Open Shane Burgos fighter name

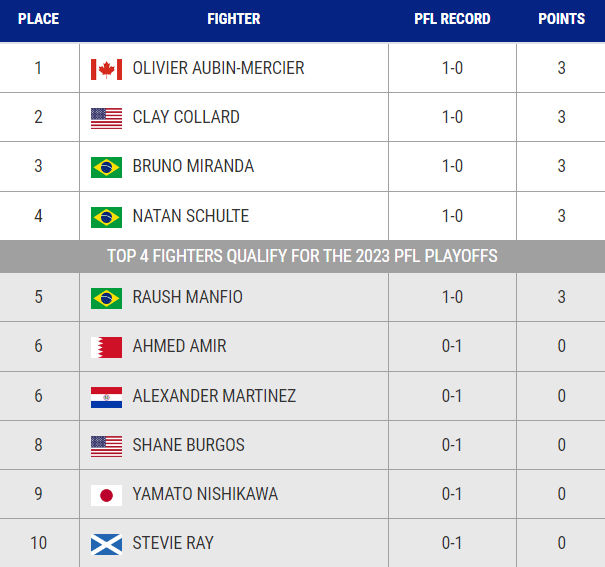pyautogui.click(x=189, y=445)
